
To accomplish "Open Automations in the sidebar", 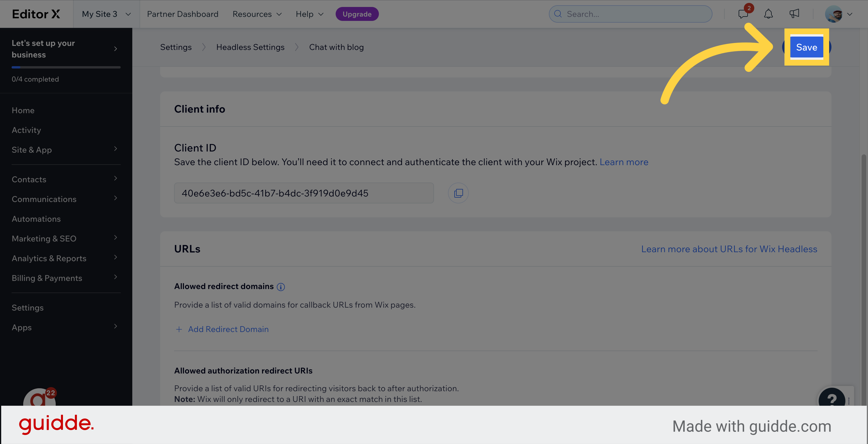I will [x=36, y=219].
